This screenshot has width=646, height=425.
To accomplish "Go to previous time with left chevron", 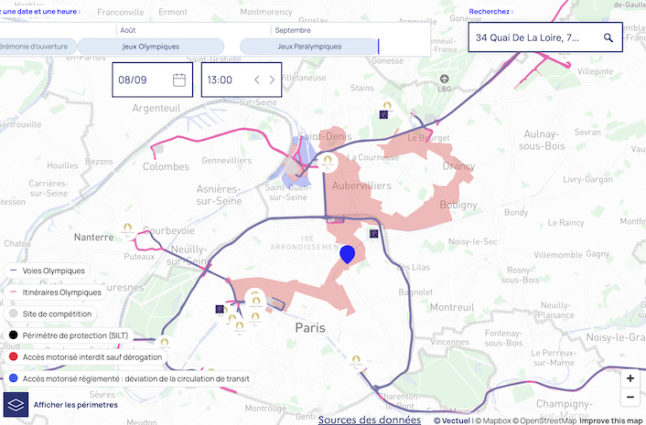I will pyautogui.click(x=257, y=80).
